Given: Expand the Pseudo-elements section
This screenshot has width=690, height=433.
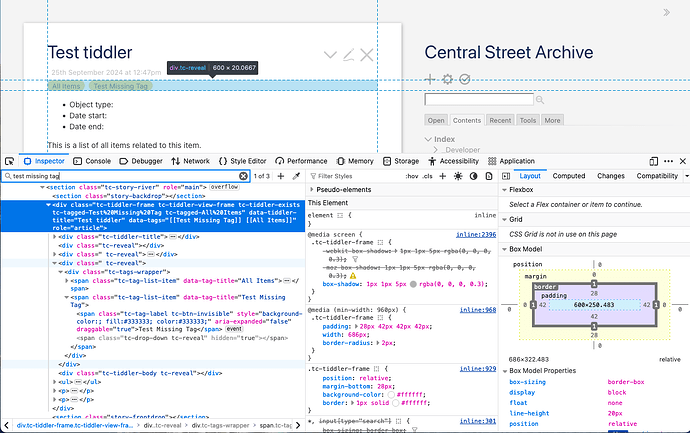Looking at the screenshot, I should tap(312, 190).
